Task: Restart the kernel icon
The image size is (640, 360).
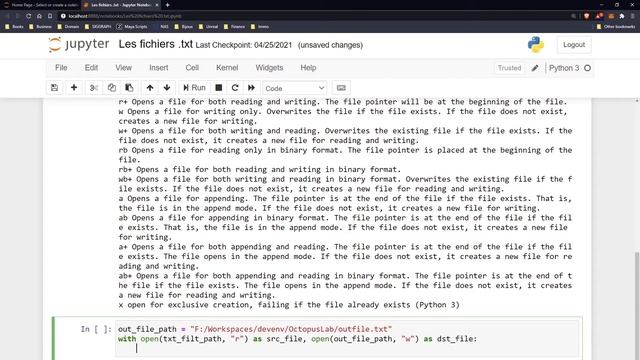Action: click(235, 88)
